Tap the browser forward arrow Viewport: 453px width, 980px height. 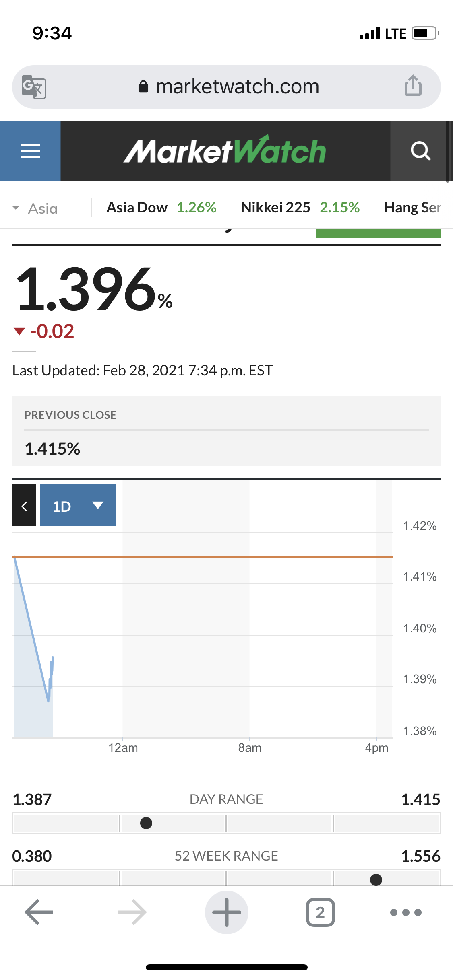point(132,912)
